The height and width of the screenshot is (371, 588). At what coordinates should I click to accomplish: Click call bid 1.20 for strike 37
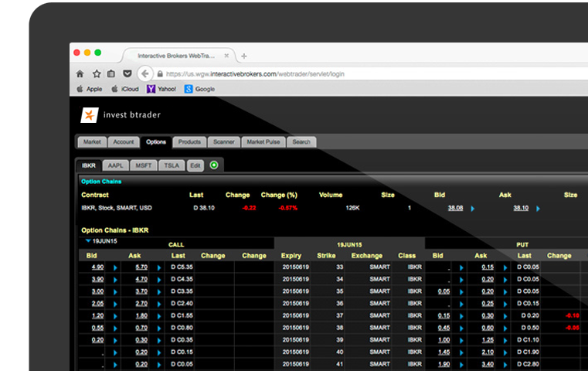pos(97,316)
